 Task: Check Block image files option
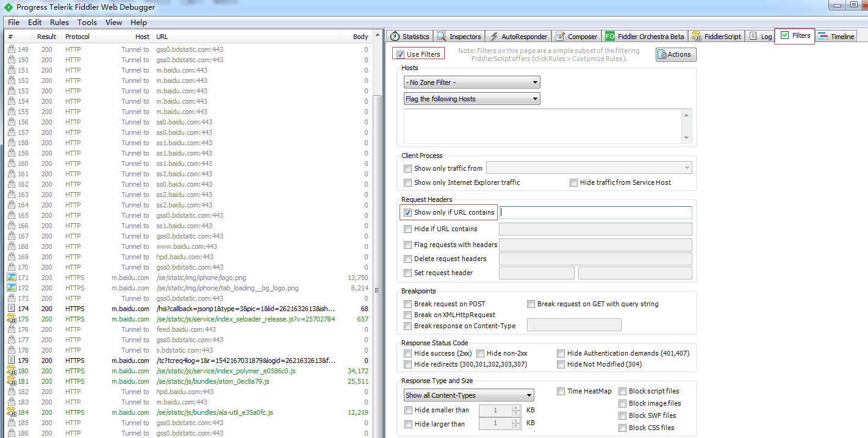pyautogui.click(x=623, y=403)
